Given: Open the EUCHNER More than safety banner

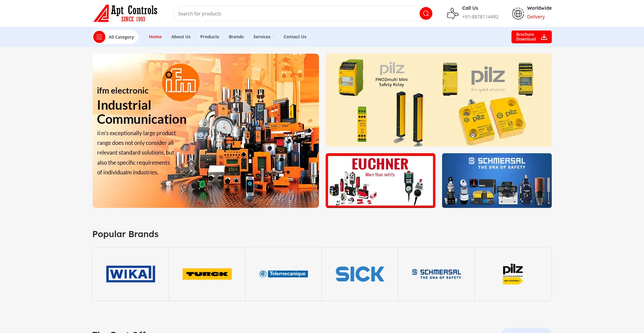Looking at the screenshot, I should tap(380, 180).
